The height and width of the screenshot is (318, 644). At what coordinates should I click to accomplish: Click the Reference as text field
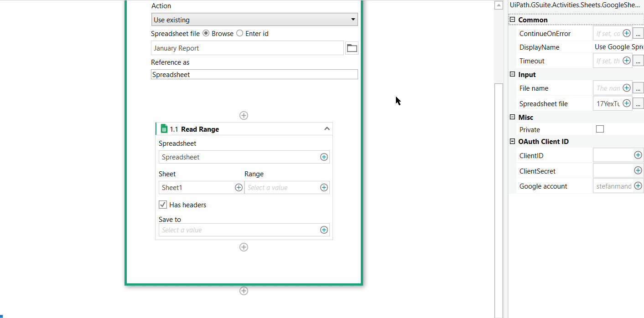point(254,75)
